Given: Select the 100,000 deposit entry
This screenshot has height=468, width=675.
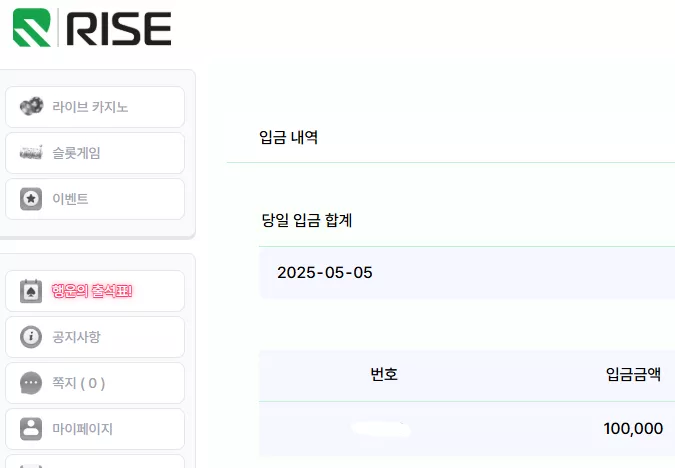Looking at the screenshot, I should pyautogui.click(x=633, y=429).
